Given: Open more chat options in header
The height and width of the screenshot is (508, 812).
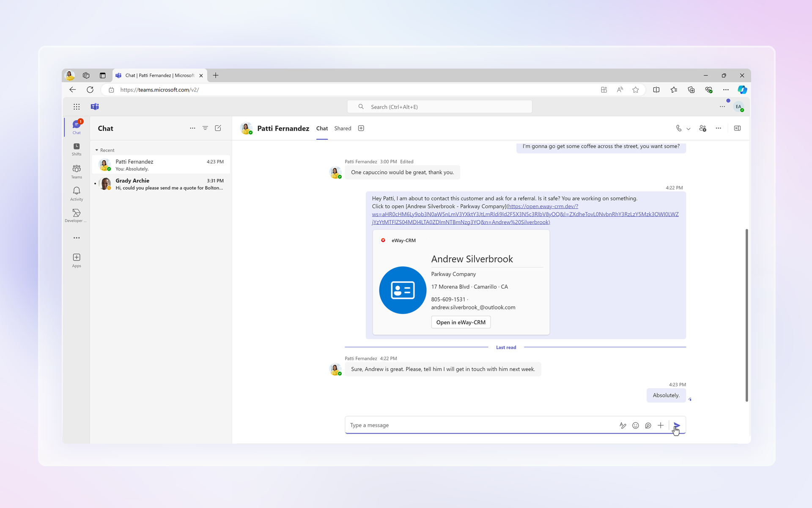Looking at the screenshot, I should point(719,128).
